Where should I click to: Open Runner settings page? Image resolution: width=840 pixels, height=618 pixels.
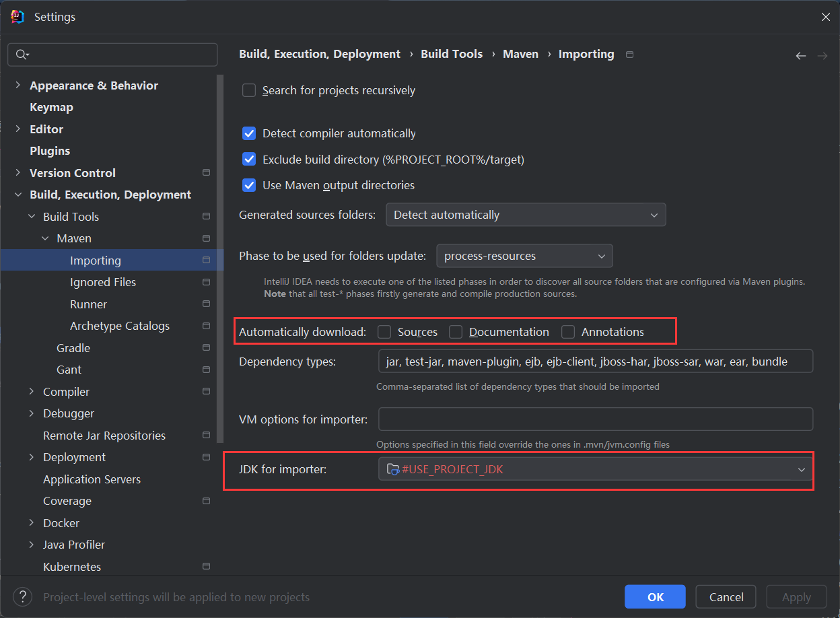point(88,304)
